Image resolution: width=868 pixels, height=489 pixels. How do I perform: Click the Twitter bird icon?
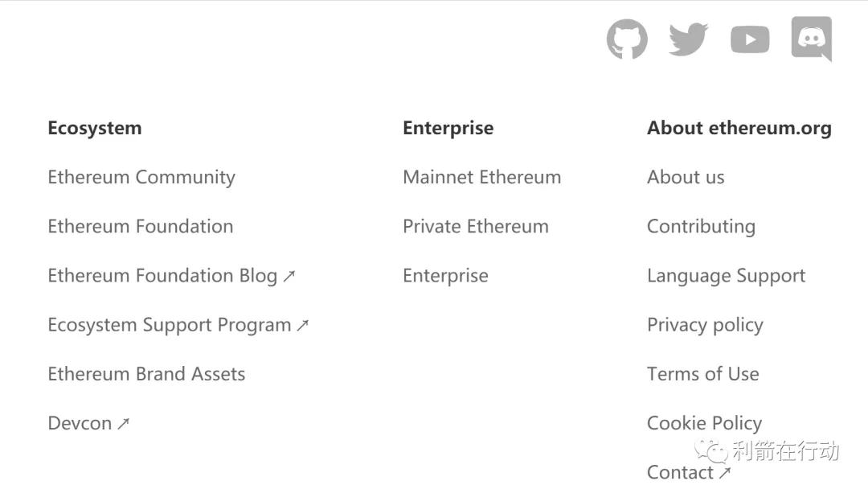688,39
